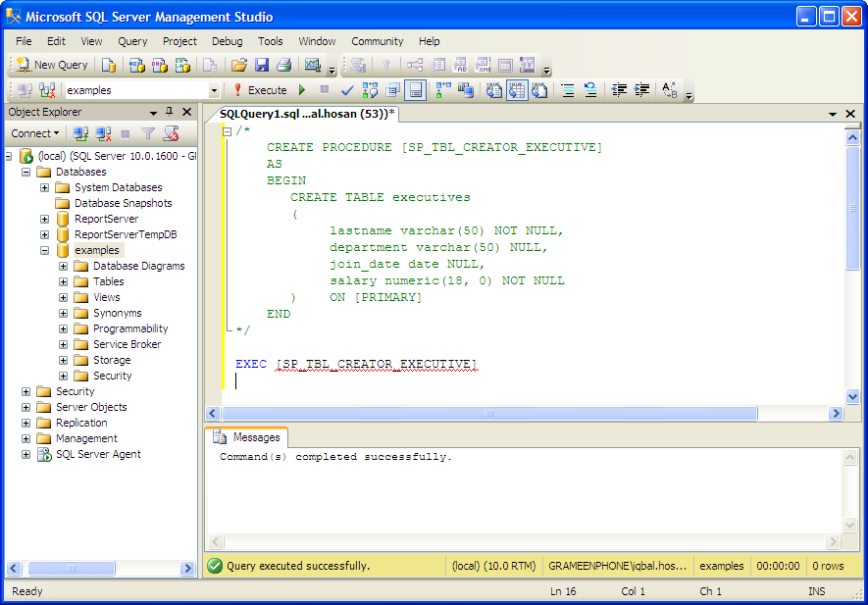Collapse the examples database node
The width and height of the screenshot is (868, 605).
(45, 250)
